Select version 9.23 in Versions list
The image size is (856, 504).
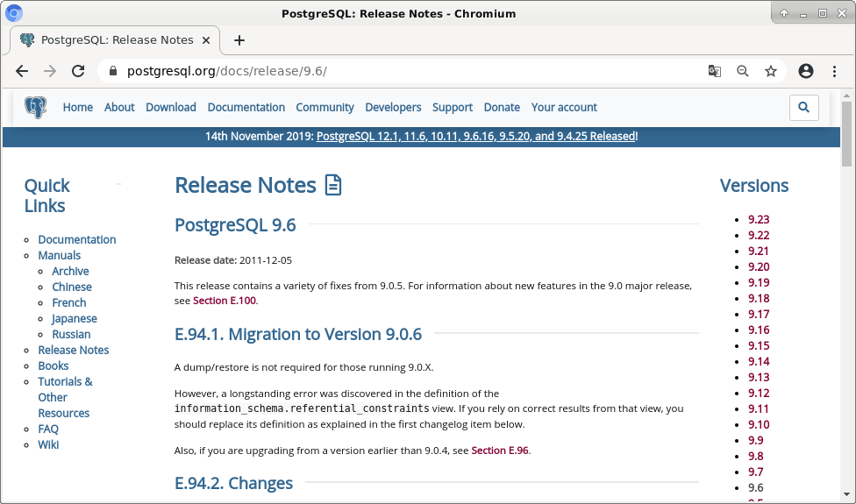[x=759, y=219]
